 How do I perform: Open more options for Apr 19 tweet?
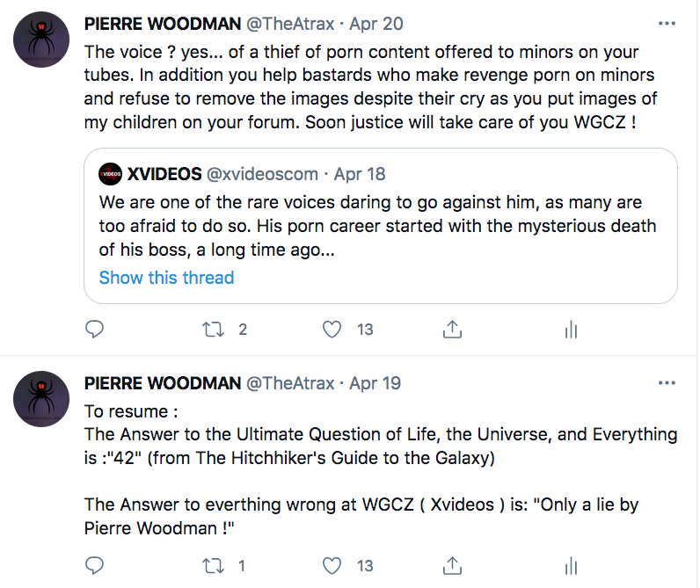pos(667,383)
